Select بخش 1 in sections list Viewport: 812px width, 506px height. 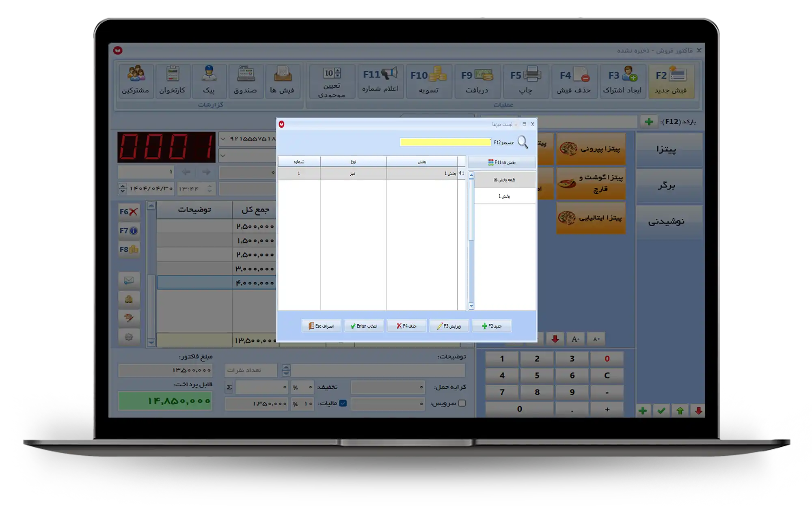[x=505, y=196]
